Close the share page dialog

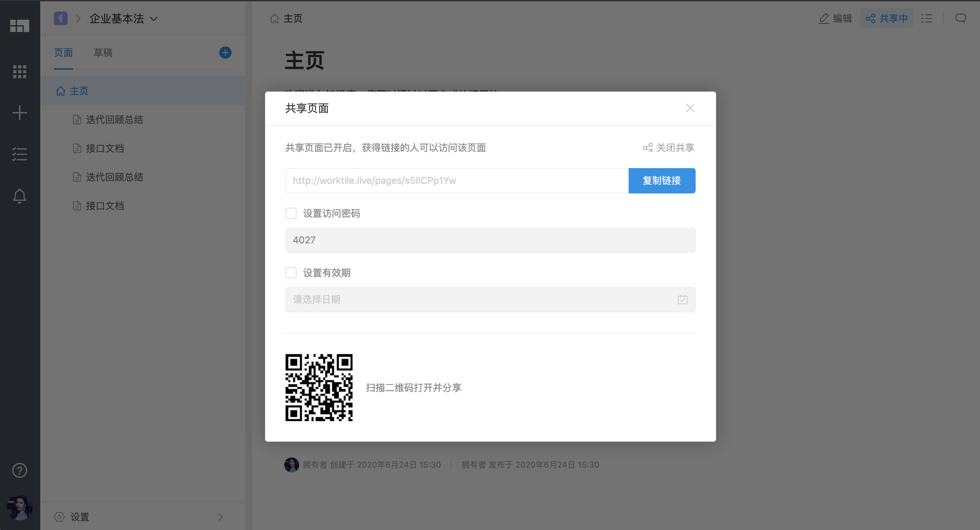click(x=690, y=108)
